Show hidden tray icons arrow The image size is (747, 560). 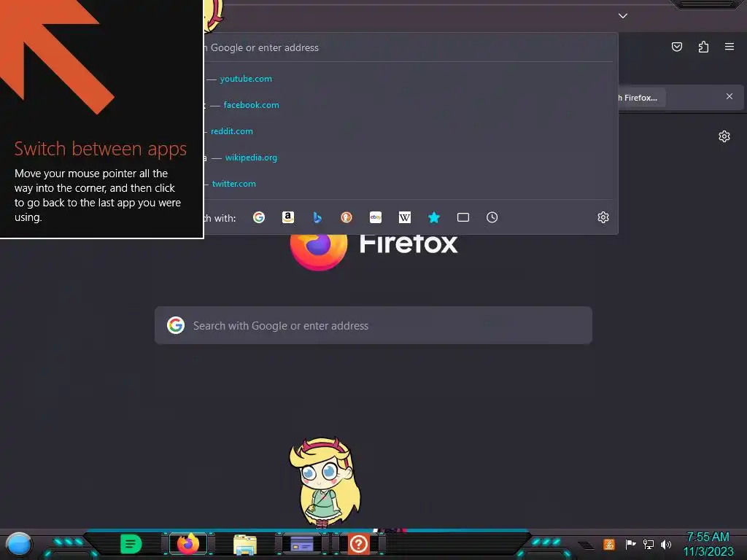tap(586, 545)
